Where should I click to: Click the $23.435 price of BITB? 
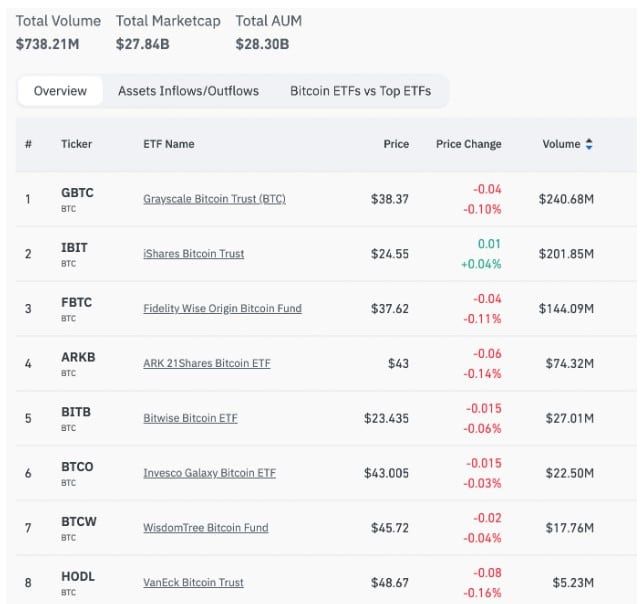pyautogui.click(x=386, y=418)
